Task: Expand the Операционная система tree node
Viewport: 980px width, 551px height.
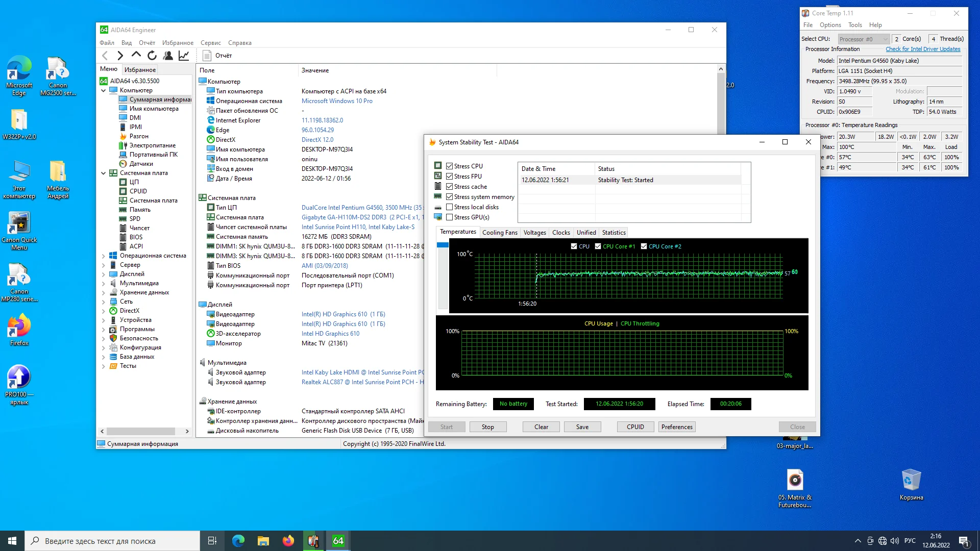Action: (104, 256)
